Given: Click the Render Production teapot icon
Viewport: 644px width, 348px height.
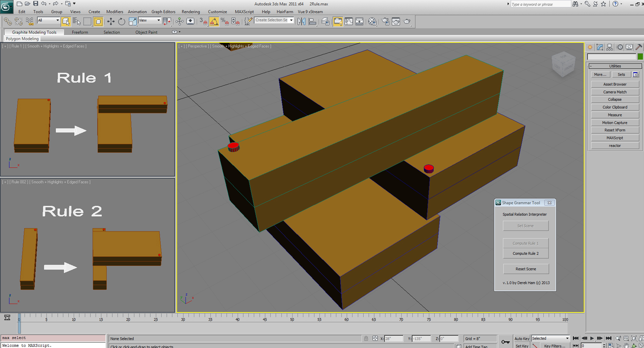Looking at the screenshot, I should point(407,21).
